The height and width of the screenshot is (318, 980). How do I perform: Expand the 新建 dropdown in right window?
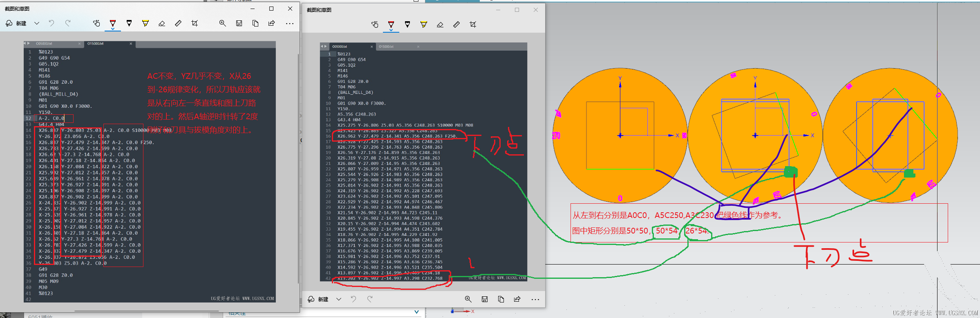pyautogui.click(x=339, y=299)
